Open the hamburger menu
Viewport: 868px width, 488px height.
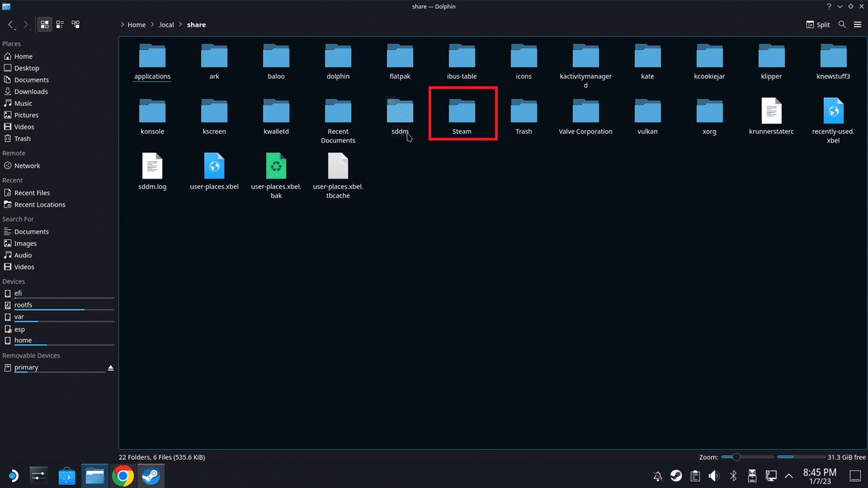pyautogui.click(x=857, y=25)
